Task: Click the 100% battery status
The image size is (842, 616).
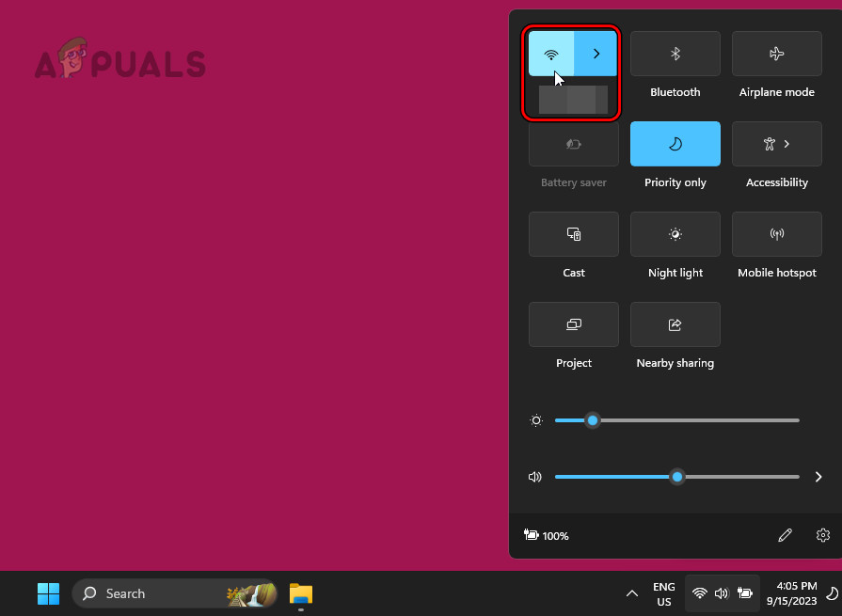Action: (x=546, y=535)
